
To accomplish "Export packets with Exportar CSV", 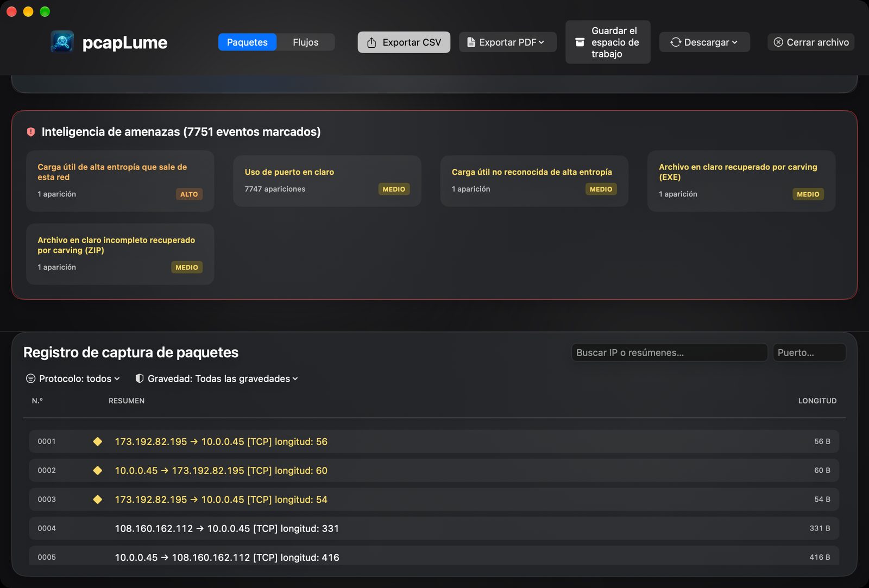I will [x=404, y=42].
